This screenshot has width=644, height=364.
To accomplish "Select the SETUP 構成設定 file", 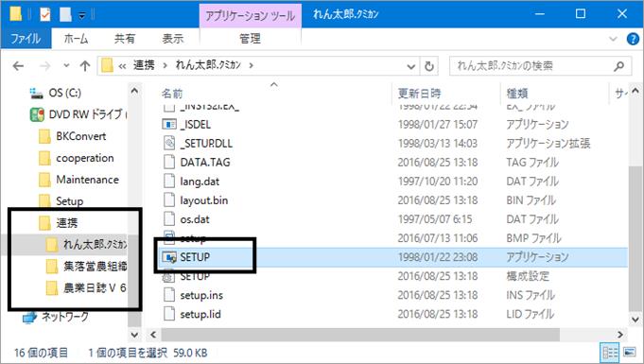I will click(195, 276).
